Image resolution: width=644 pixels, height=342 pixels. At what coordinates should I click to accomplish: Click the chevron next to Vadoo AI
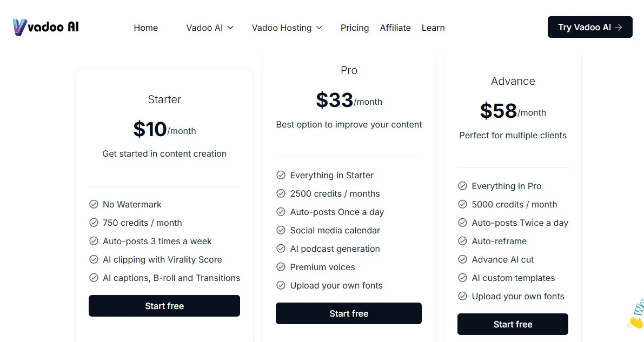pos(231,28)
